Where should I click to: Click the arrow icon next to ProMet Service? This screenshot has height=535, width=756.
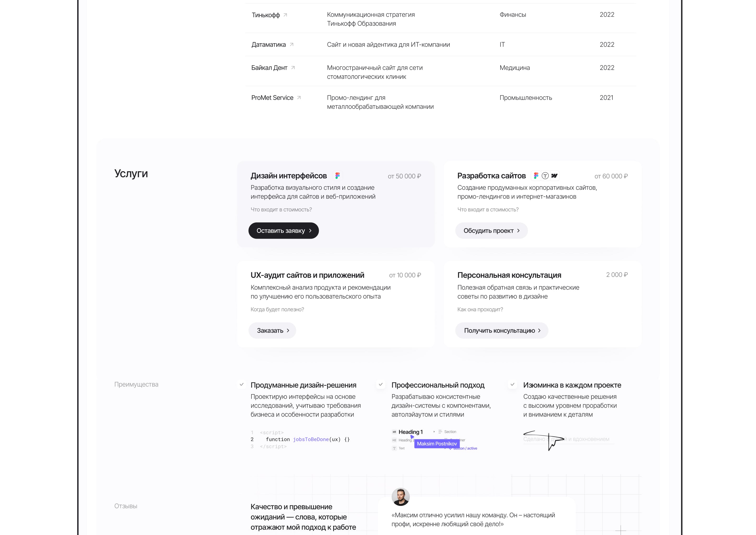coord(299,98)
